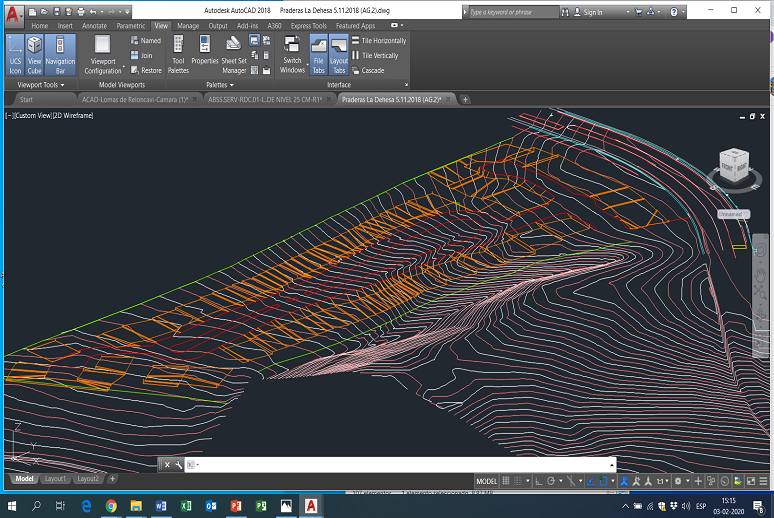Screen dimensions: 774x518
Task: Toggle grid display in status bar
Action: coord(506,481)
